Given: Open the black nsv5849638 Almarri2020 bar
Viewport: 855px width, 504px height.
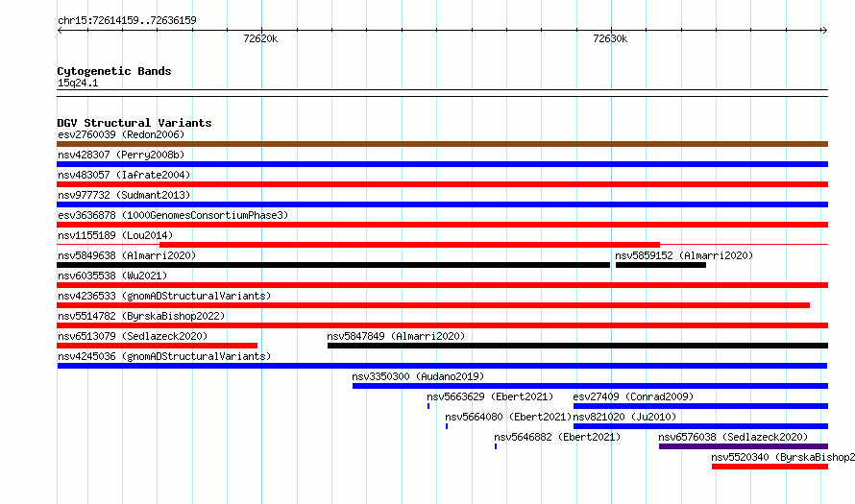Looking at the screenshot, I should (333, 265).
